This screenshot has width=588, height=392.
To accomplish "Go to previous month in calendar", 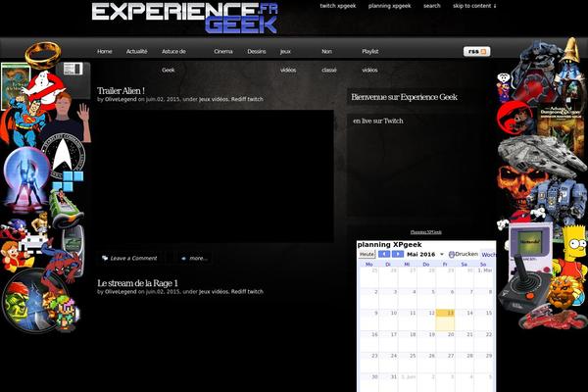I will click(384, 255).
